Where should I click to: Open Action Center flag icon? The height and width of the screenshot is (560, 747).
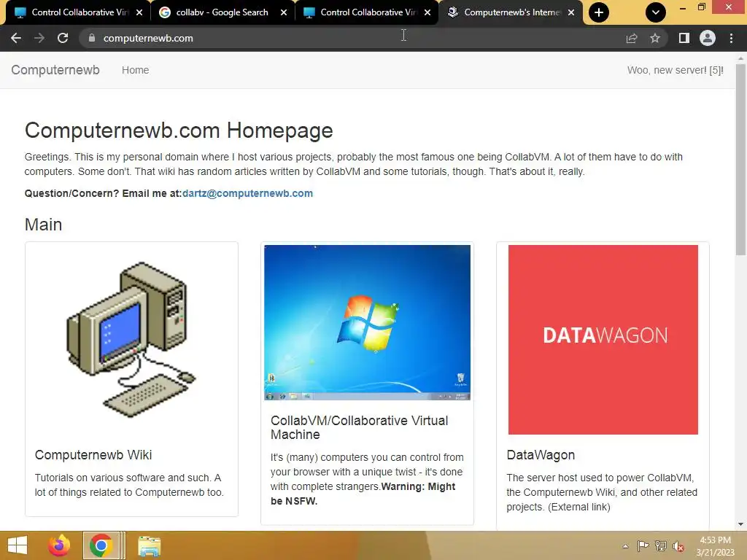click(643, 546)
